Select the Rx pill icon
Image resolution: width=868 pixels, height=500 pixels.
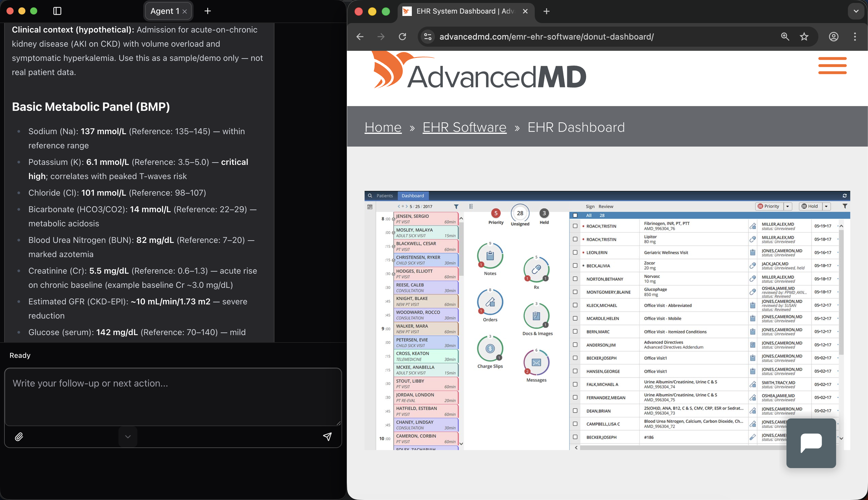[537, 270]
